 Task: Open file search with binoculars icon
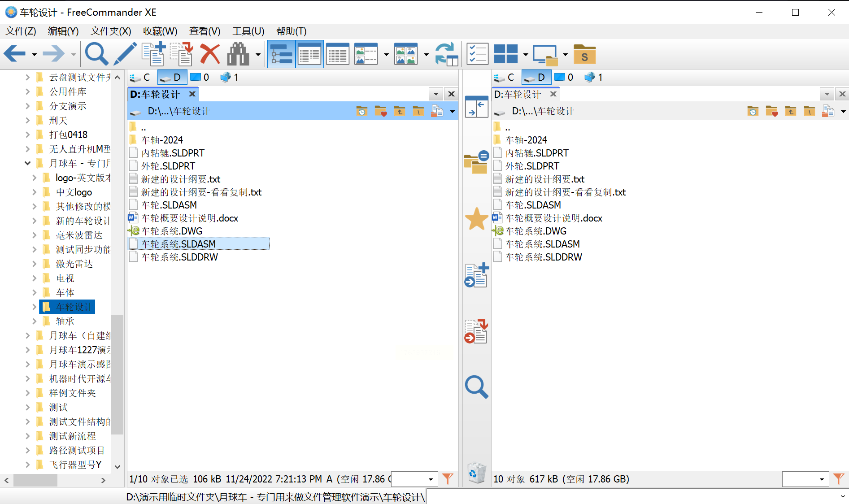point(238,54)
